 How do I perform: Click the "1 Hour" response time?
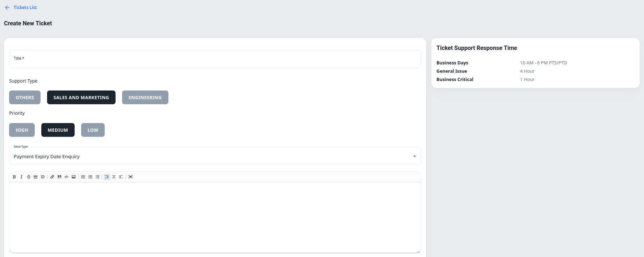tap(527, 80)
